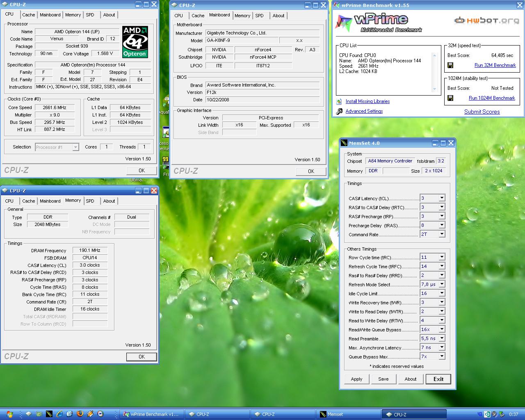Viewport: 525px width, 420px height.
Task: Click the hwbot.org logo in wPrime
Action: pos(486,21)
